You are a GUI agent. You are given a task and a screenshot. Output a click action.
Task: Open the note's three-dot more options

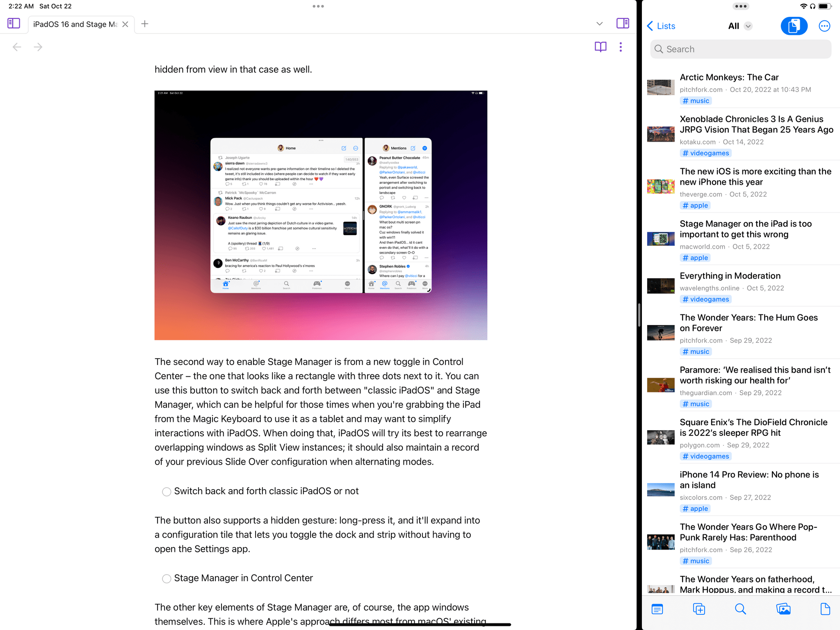click(x=621, y=47)
